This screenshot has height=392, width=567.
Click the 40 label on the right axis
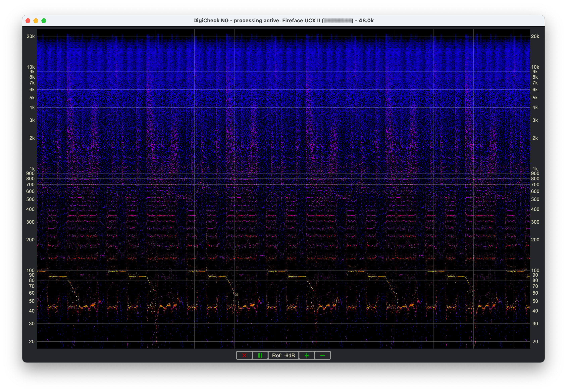(535, 311)
